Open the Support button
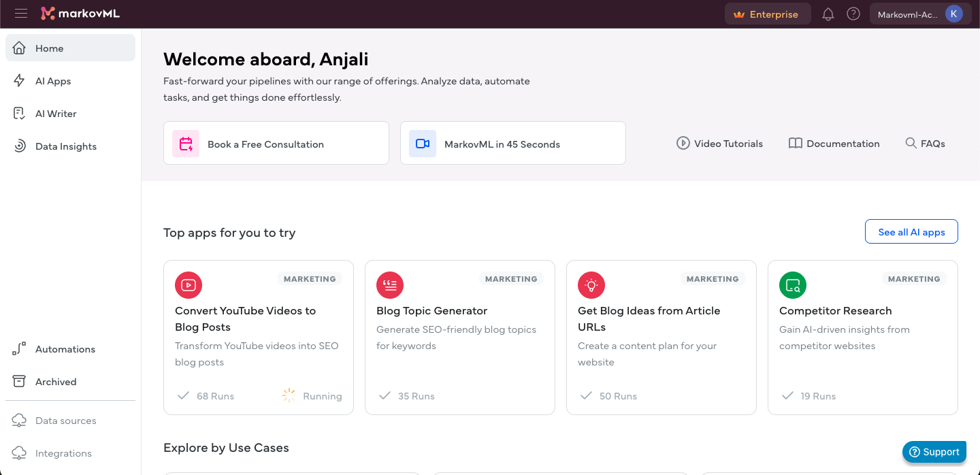The width and height of the screenshot is (980, 475). pyautogui.click(x=934, y=452)
